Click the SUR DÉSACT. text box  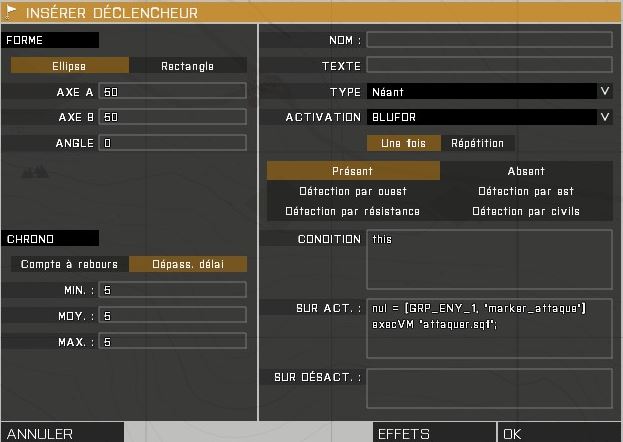pyautogui.click(x=489, y=388)
